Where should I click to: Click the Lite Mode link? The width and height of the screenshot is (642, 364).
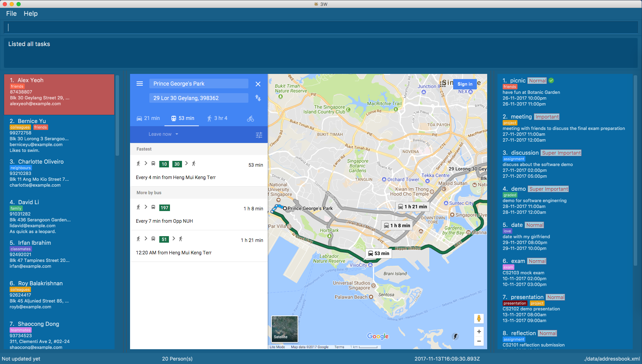click(x=277, y=347)
